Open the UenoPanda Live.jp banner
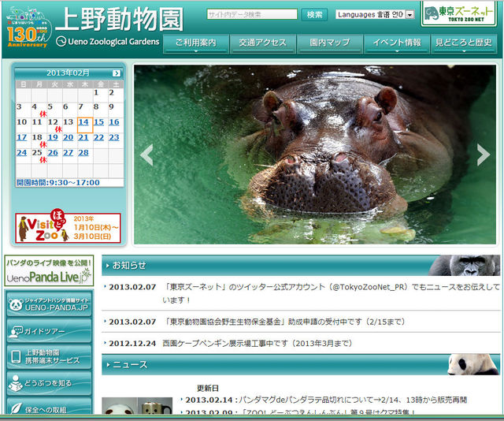The image size is (504, 421). pos(49,271)
